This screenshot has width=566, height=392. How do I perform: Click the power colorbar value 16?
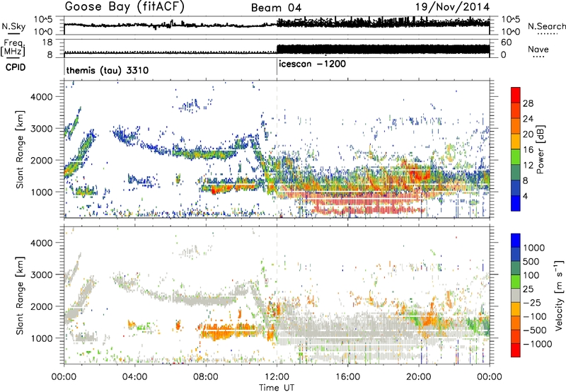pos(528,150)
